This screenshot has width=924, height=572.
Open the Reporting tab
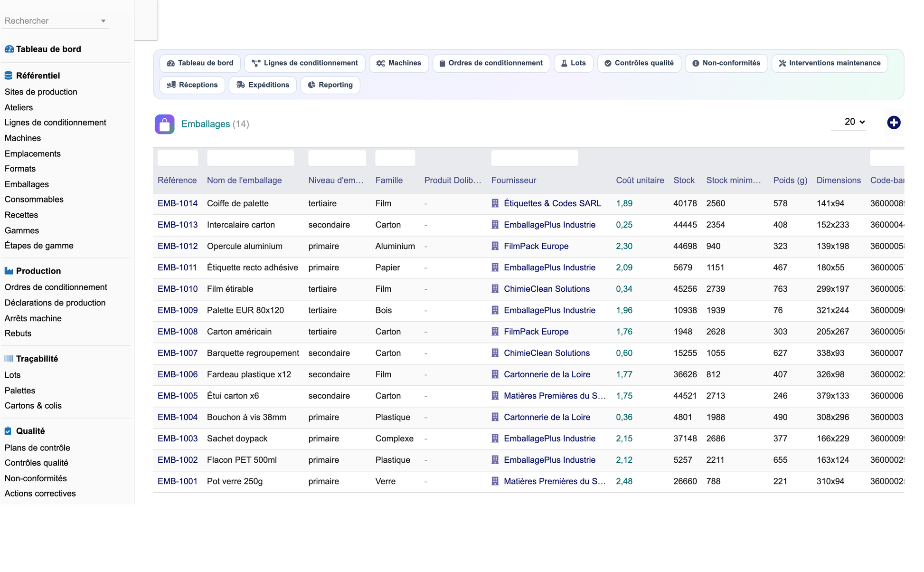click(x=330, y=85)
